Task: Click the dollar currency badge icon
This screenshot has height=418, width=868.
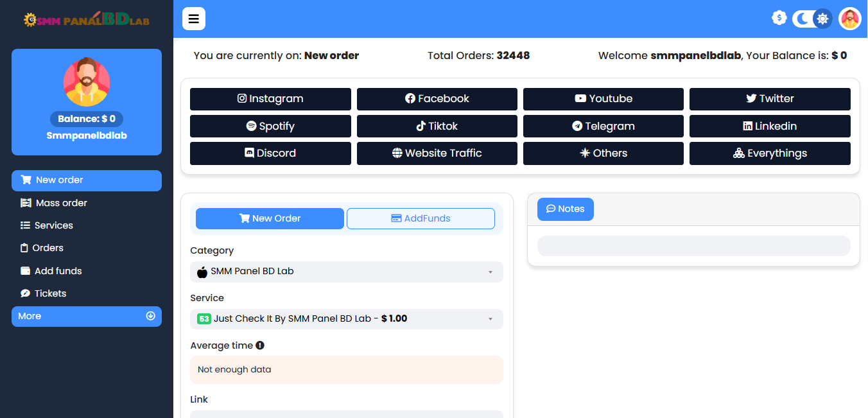Action: pos(779,18)
